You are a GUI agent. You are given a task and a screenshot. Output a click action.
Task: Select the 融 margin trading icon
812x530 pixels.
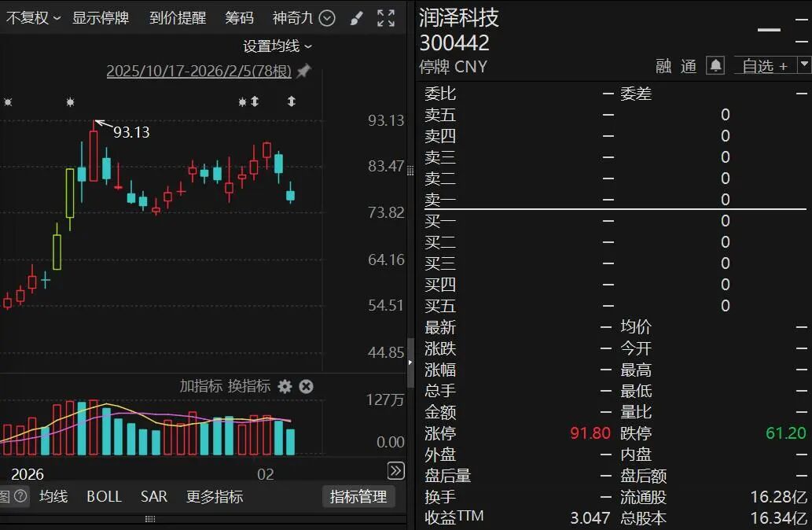coord(663,66)
